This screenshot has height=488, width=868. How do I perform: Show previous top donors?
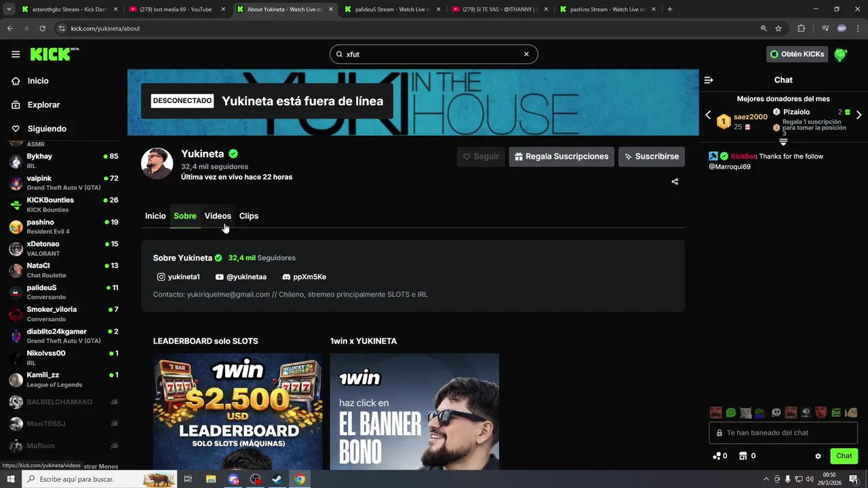pos(709,115)
